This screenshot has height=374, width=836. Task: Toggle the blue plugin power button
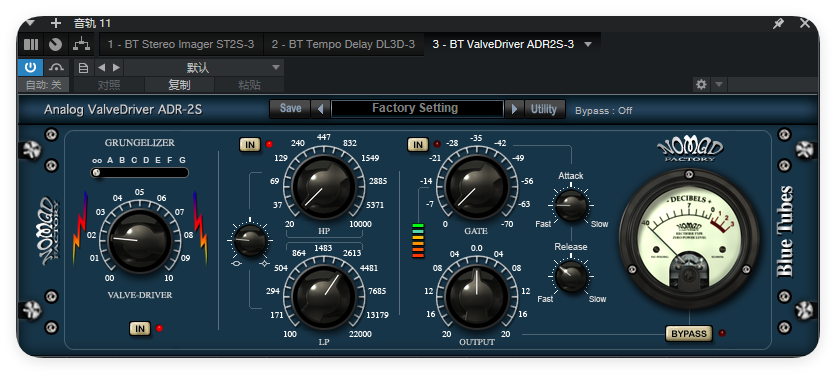pyautogui.click(x=30, y=67)
